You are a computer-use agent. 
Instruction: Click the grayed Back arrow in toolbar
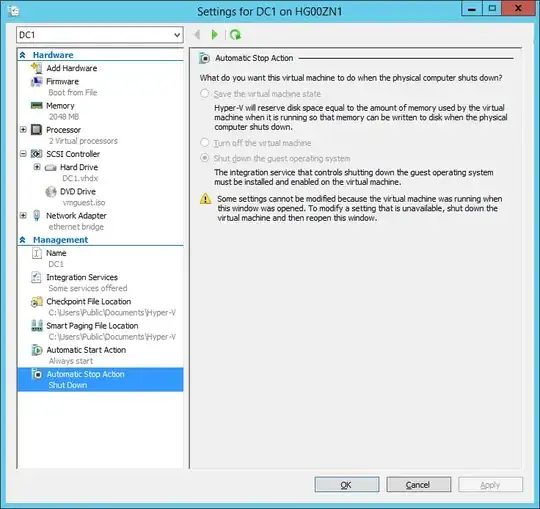[x=197, y=34]
